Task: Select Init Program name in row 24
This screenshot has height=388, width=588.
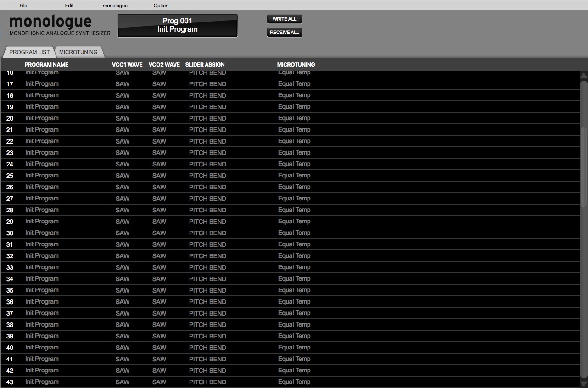Action: point(42,164)
